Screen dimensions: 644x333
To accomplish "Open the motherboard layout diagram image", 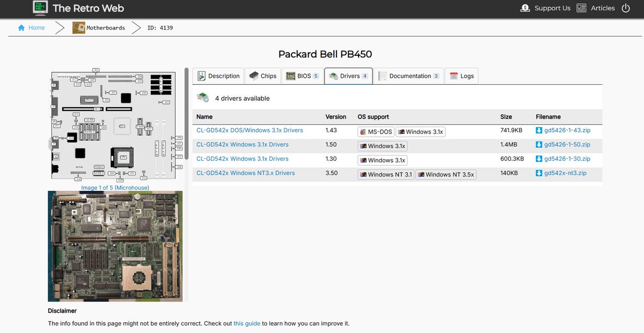I will click(x=115, y=125).
